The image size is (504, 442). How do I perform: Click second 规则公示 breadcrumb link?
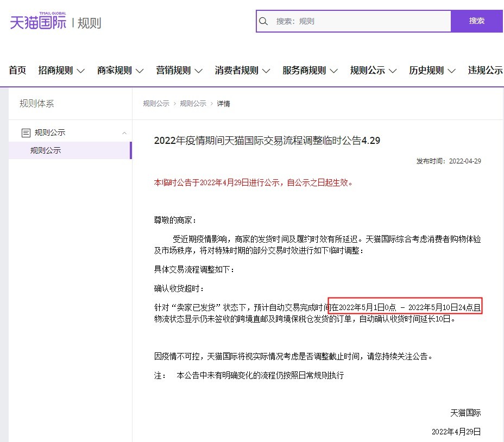[193, 104]
